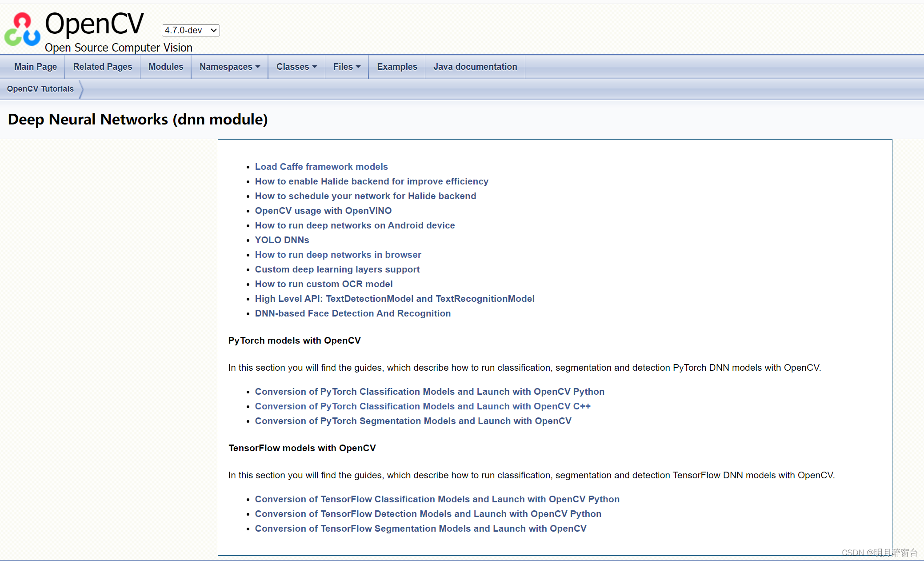This screenshot has height=561, width=924.
Task: Go to Main Page in navigation
Action: pos(36,67)
